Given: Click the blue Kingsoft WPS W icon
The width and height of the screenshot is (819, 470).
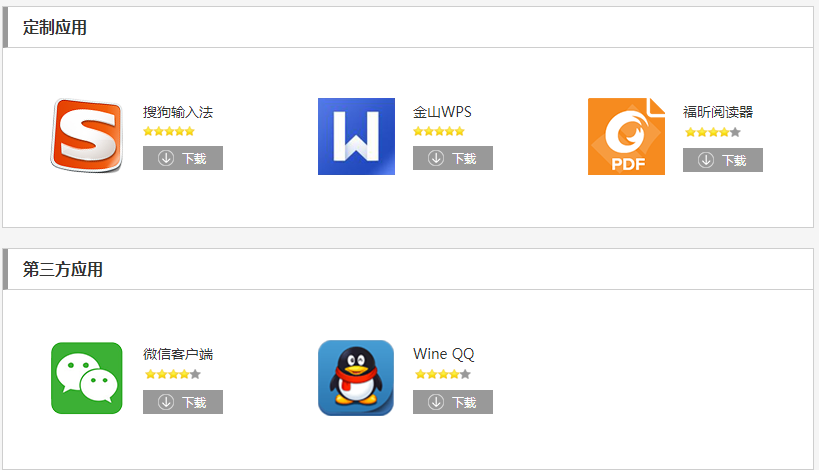Looking at the screenshot, I should tap(356, 136).
